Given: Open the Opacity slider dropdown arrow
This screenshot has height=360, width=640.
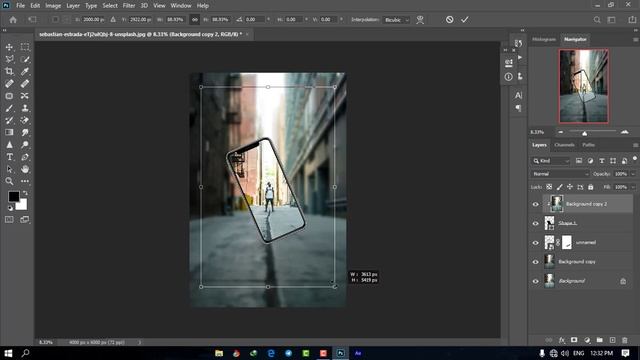Looking at the screenshot, I should pyautogui.click(x=633, y=174).
